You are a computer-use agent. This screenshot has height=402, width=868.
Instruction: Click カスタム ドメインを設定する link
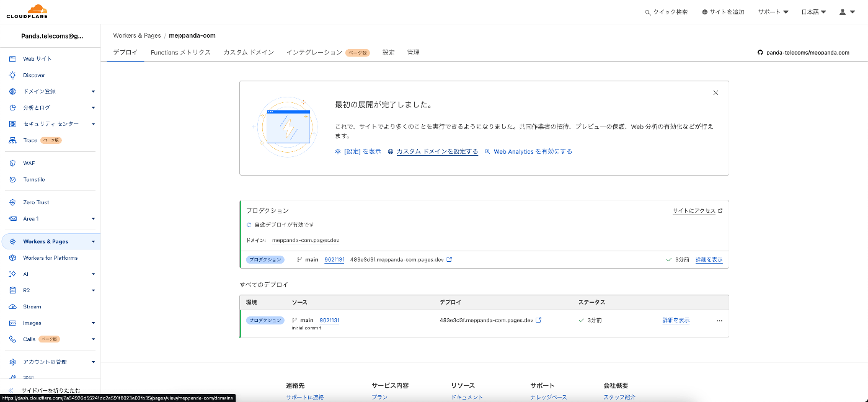437,151
